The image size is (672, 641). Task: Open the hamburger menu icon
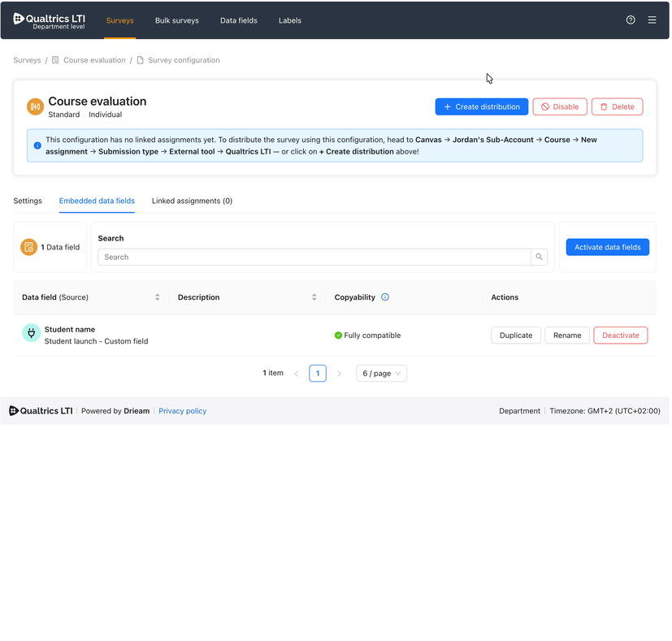click(x=652, y=20)
